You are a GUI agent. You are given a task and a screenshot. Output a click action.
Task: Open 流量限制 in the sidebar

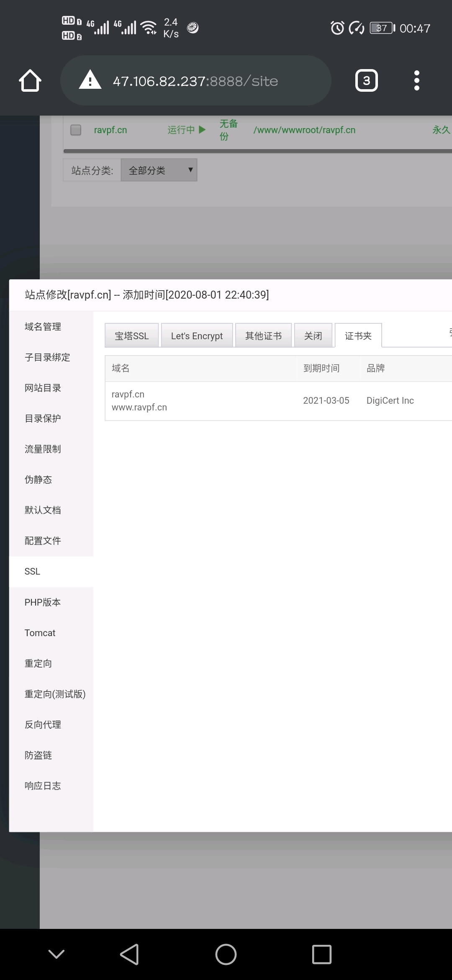point(51,449)
